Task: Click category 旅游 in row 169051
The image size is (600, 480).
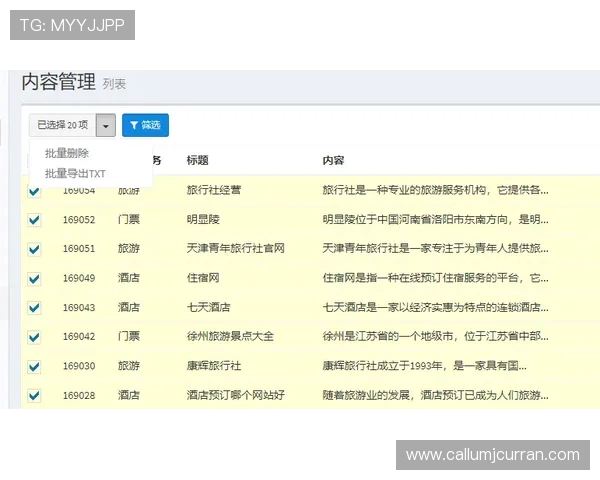Action: click(129, 248)
